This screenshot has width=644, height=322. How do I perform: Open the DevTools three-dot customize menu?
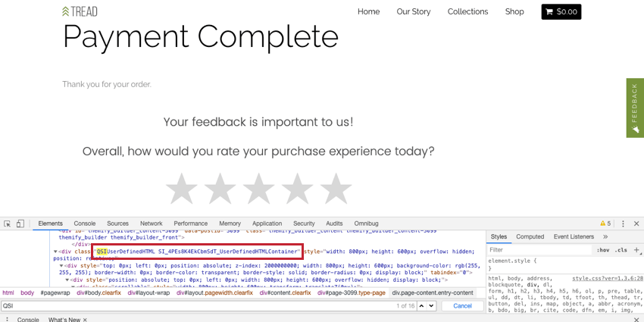623,224
